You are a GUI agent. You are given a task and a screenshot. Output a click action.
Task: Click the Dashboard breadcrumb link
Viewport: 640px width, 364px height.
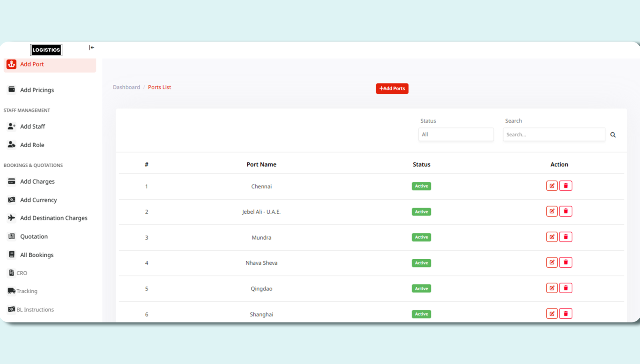coord(126,87)
